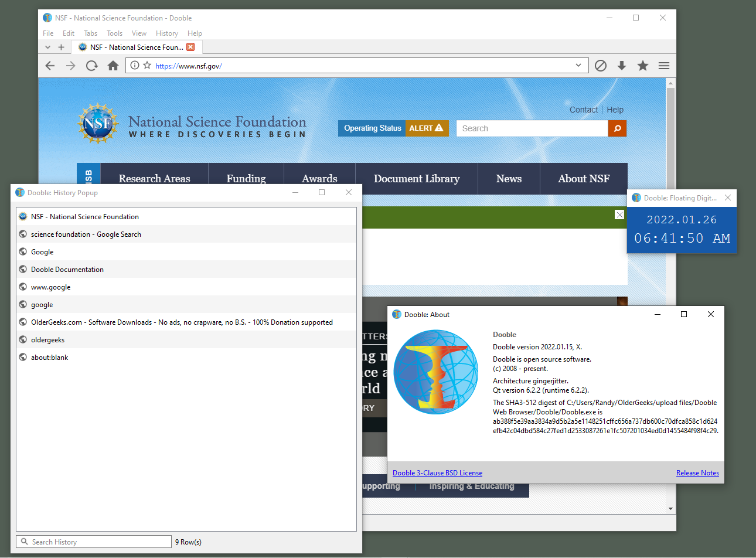Screen dimensions: 756x558
Task: Select the OlderGeeks.com Software Downloads history row
Action: tap(186, 322)
